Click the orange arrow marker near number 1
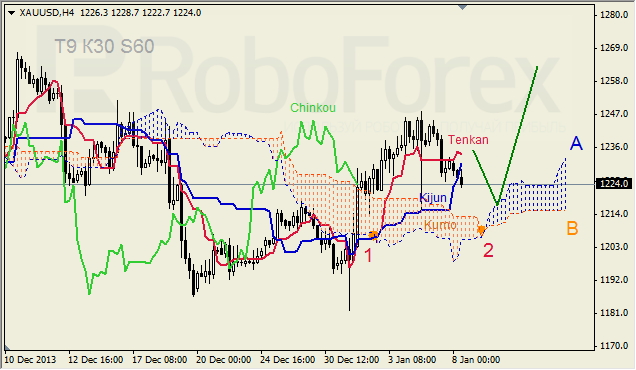The image size is (636, 370). [374, 234]
